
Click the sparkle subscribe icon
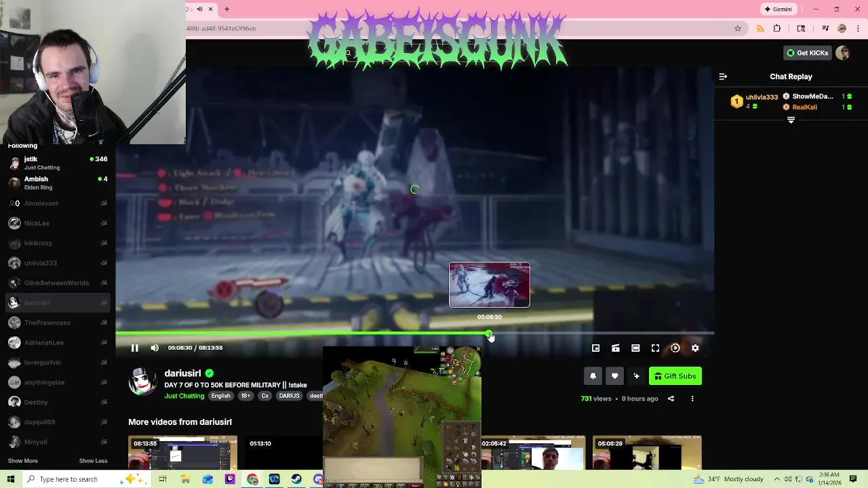tap(636, 376)
